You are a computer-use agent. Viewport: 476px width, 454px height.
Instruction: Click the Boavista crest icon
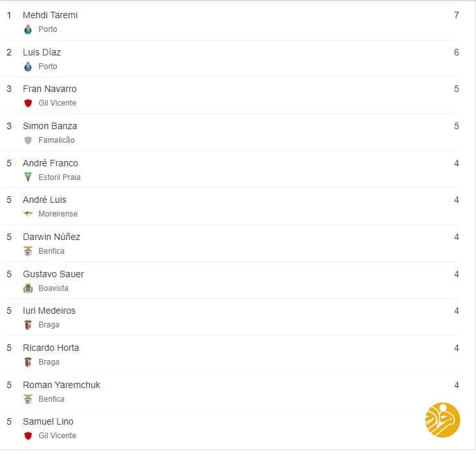tap(27, 288)
